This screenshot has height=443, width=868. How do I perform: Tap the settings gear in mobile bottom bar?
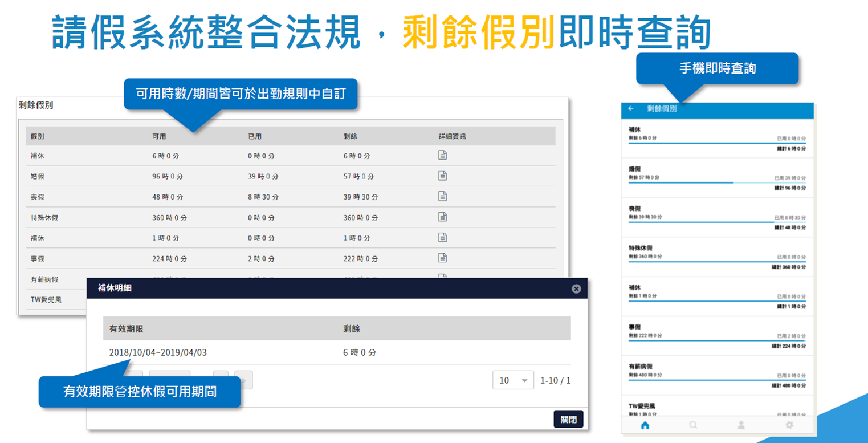point(789,425)
